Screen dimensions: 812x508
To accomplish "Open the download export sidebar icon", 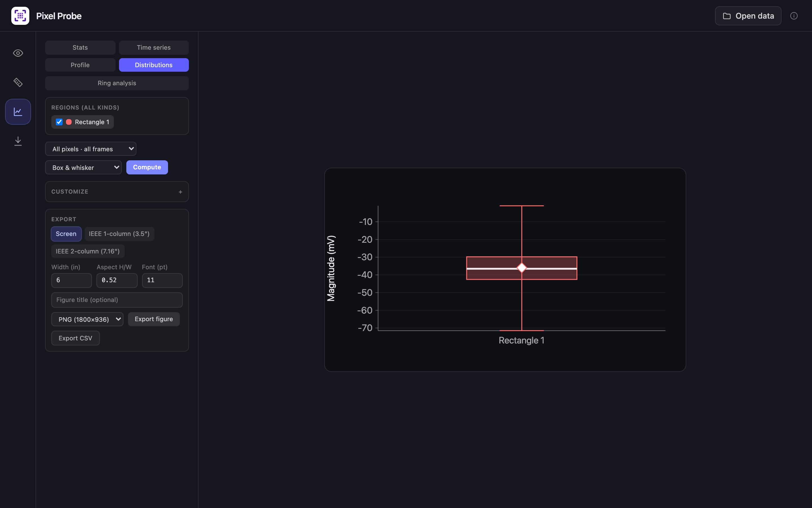I will [18, 141].
